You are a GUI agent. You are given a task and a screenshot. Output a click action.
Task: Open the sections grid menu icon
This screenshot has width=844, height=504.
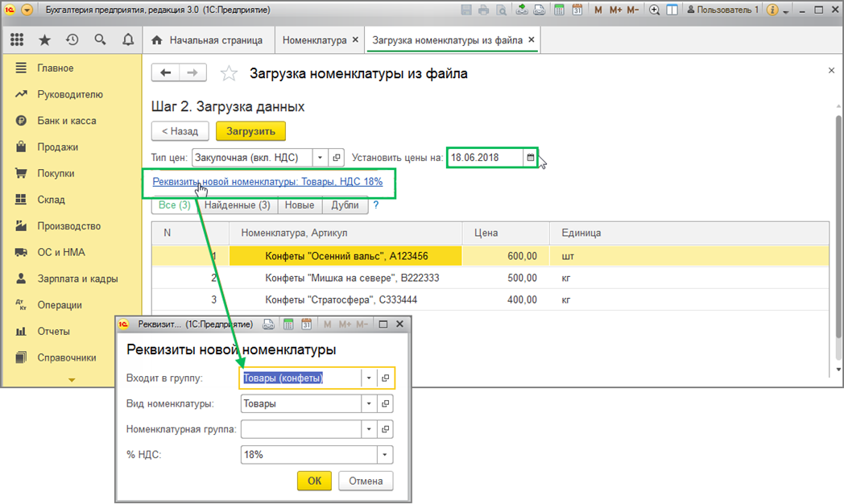point(17,39)
